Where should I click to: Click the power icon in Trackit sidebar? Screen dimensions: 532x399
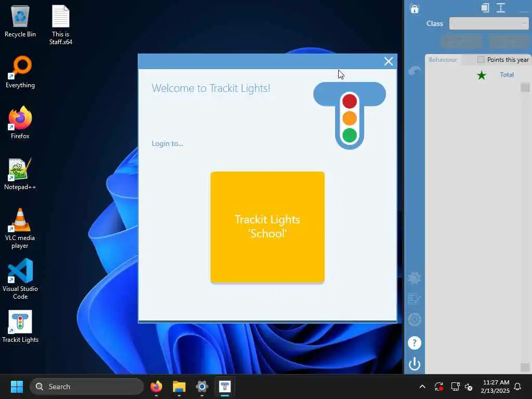(415, 364)
